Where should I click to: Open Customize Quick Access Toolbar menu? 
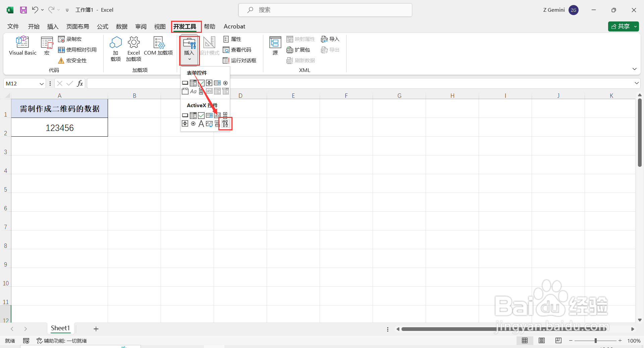(x=67, y=10)
